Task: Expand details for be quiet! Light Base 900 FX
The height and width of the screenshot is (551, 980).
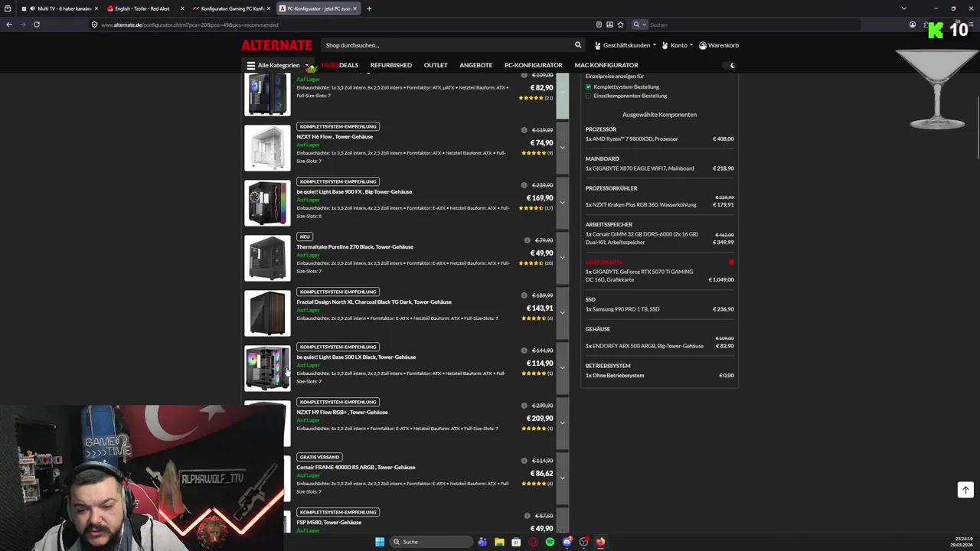Action: coord(562,203)
